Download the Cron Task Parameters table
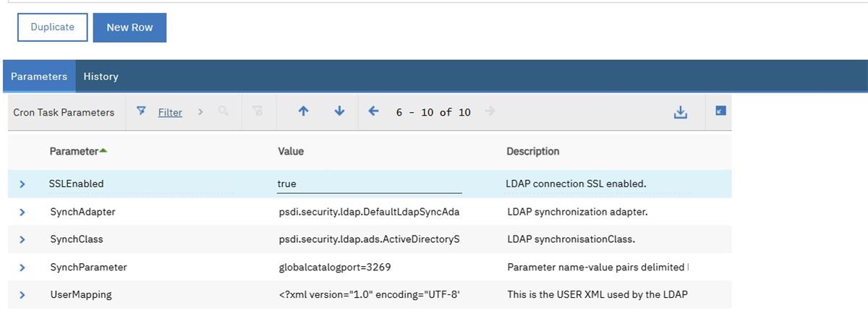The image size is (868, 313). point(680,112)
